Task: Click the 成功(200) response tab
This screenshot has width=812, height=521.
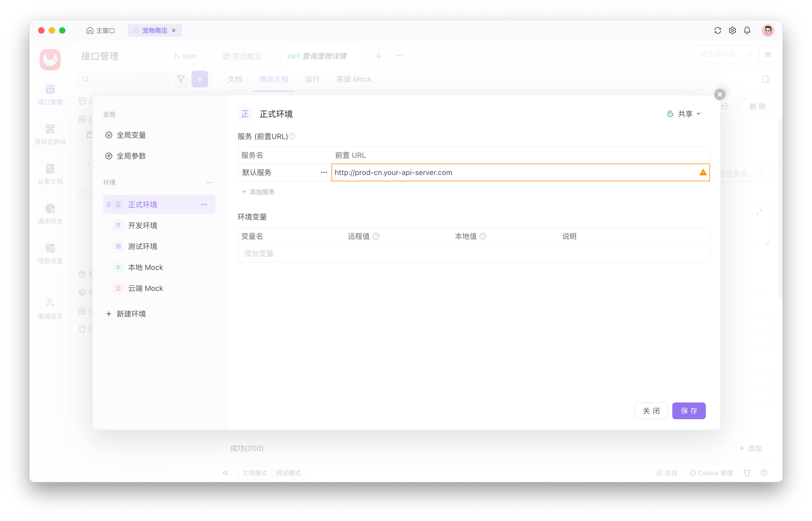Action: coord(247,448)
